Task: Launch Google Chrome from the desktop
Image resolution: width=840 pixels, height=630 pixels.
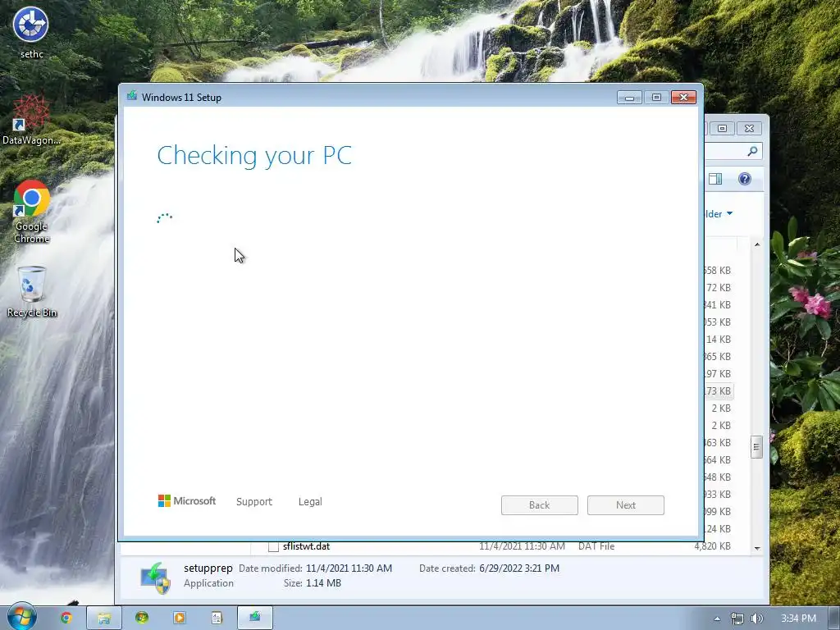Action: (x=31, y=212)
